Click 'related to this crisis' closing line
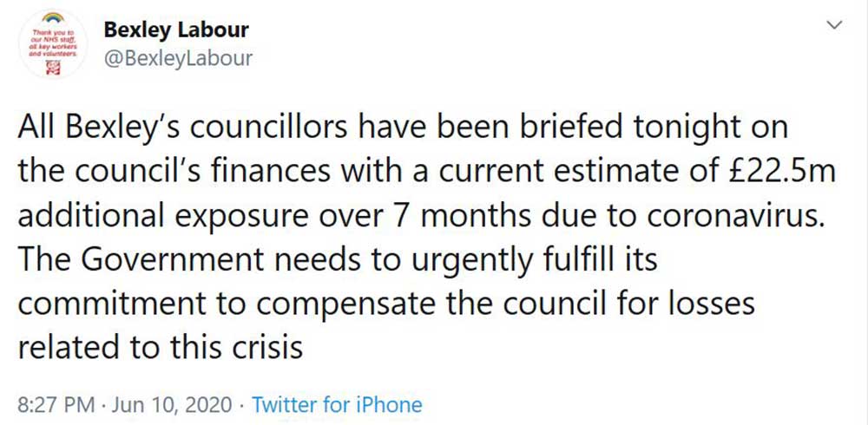The height and width of the screenshot is (425, 868). pos(160,349)
